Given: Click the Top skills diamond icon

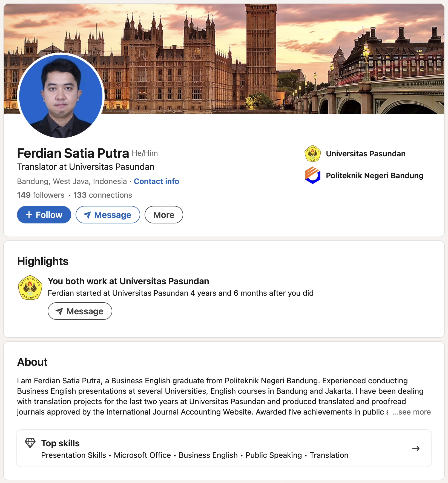Looking at the screenshot, I should 30,443.
